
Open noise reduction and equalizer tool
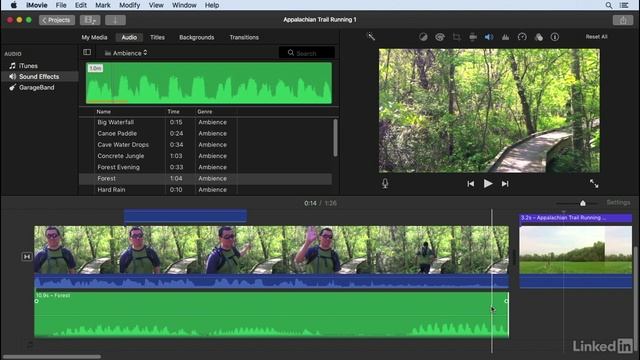(x=505, y=37)
